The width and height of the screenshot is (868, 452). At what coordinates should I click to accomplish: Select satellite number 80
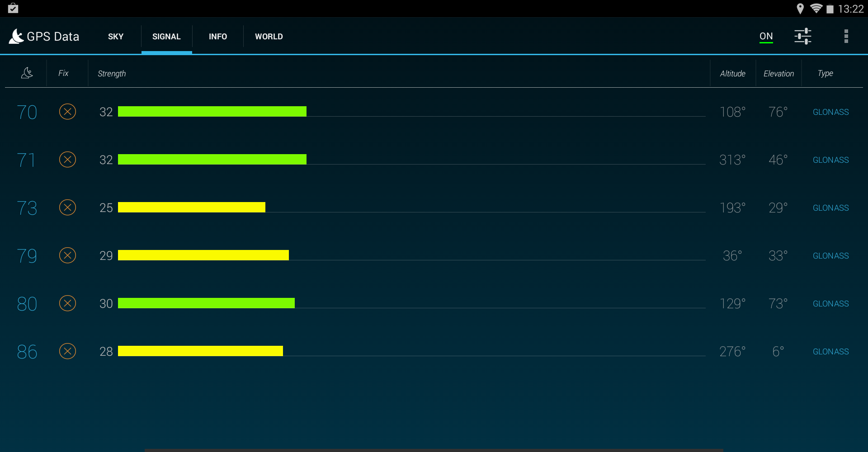coord(27,304)
